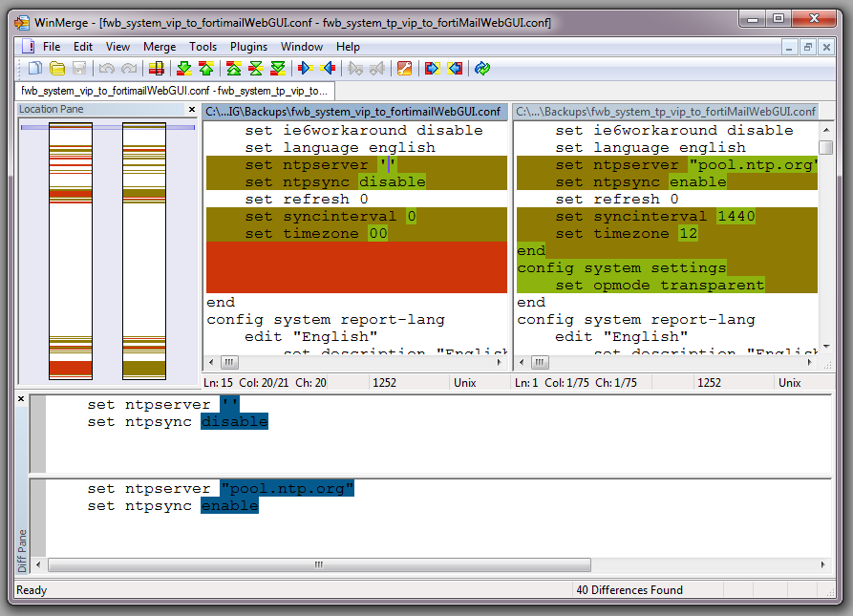853x616 pixels.
Task: Copy difference to the left pane
Action: (328, 68)
